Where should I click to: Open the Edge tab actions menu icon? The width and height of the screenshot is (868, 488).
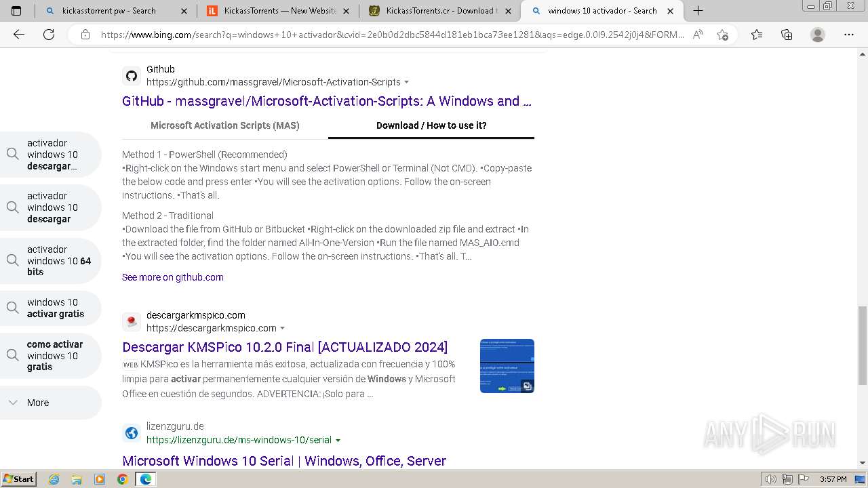tap(16, 11)
